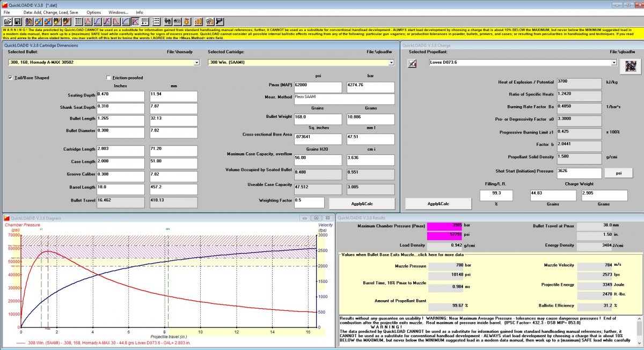Click the psi unit button beside Shot Start Pressure
This screenshot has height=350, width=644.
click(618, 173)
